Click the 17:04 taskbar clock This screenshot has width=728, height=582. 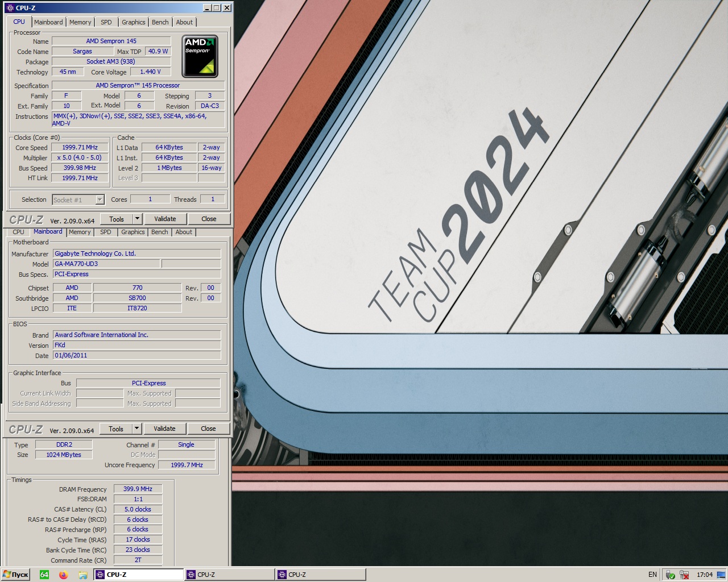click(x=705, y=575)
